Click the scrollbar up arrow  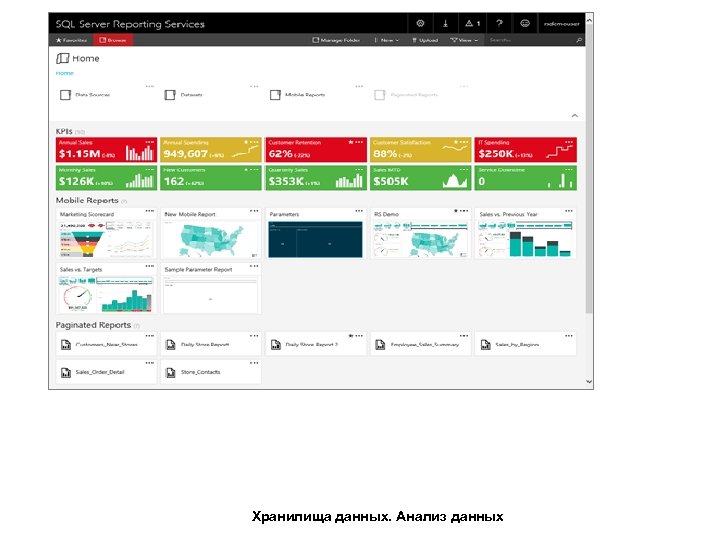pyautogui.click(x=589, y=20)
